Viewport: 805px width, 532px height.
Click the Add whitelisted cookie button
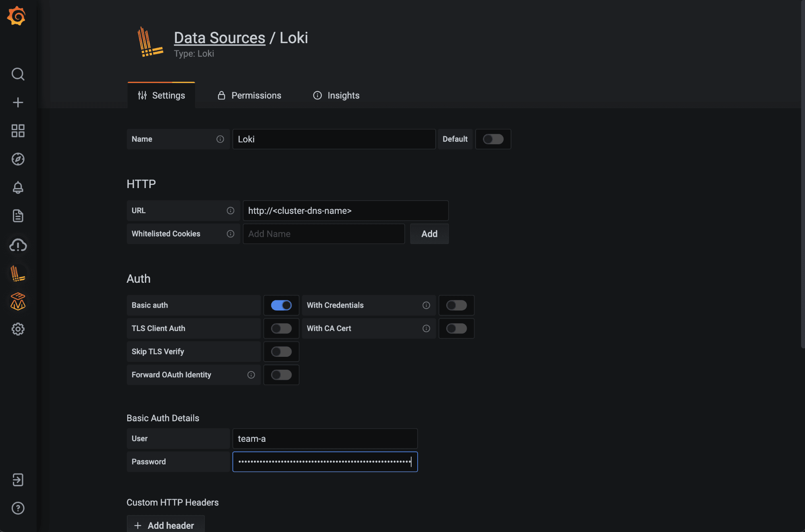tap(429, 234)
